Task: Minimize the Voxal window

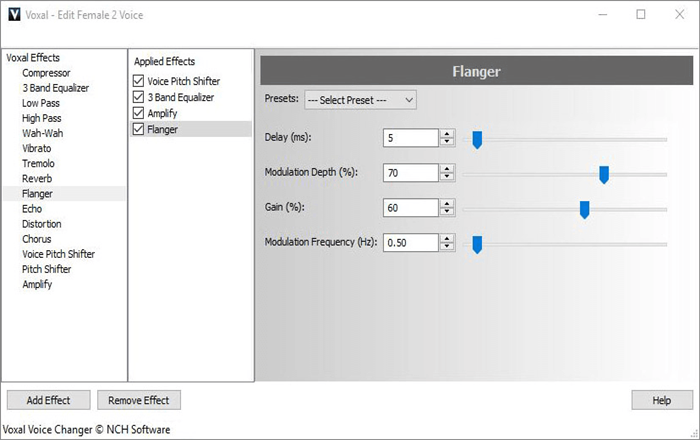Action: pos(603,15)
